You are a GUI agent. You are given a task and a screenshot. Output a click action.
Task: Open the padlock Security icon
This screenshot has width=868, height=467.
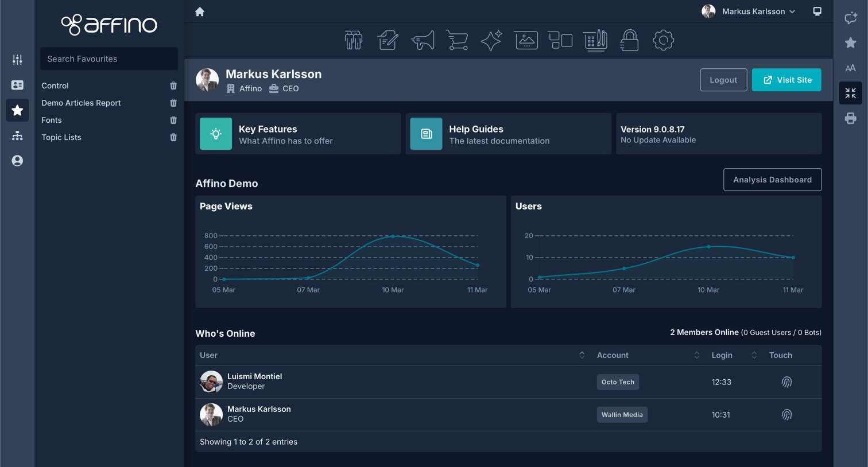click(x=629, y=40)
